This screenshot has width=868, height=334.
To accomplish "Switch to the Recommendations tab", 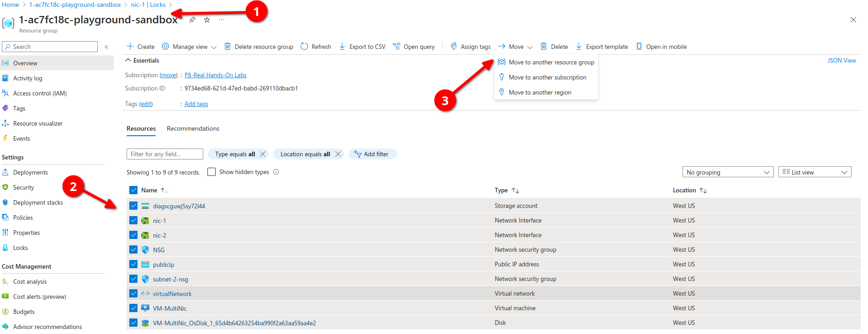I will [x=193, y=128].
